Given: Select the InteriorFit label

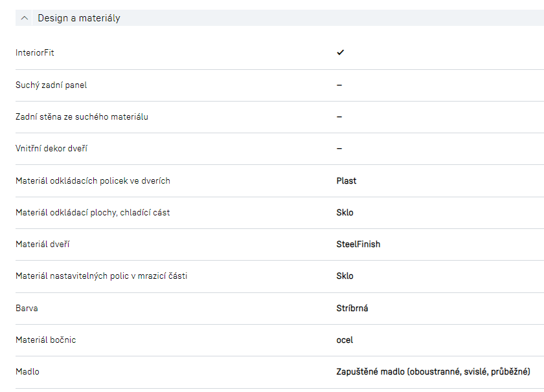Looking at the screenshot, I should click(x=35, y=52).
